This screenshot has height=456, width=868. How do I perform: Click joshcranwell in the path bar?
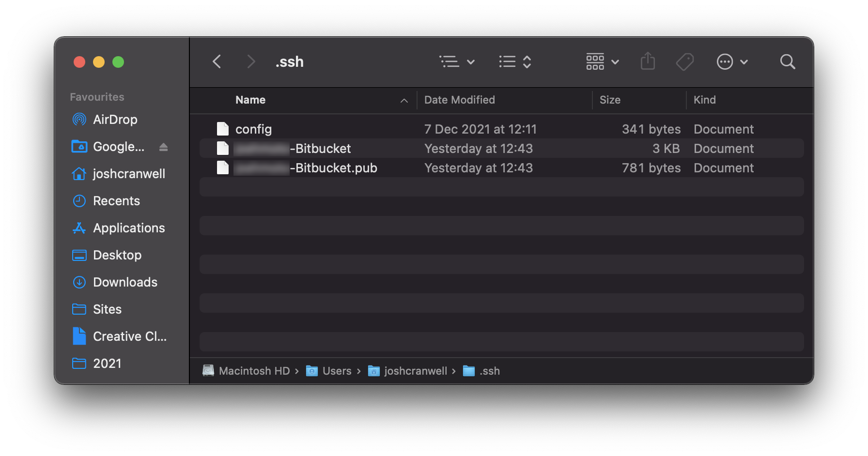pos(416,371)
